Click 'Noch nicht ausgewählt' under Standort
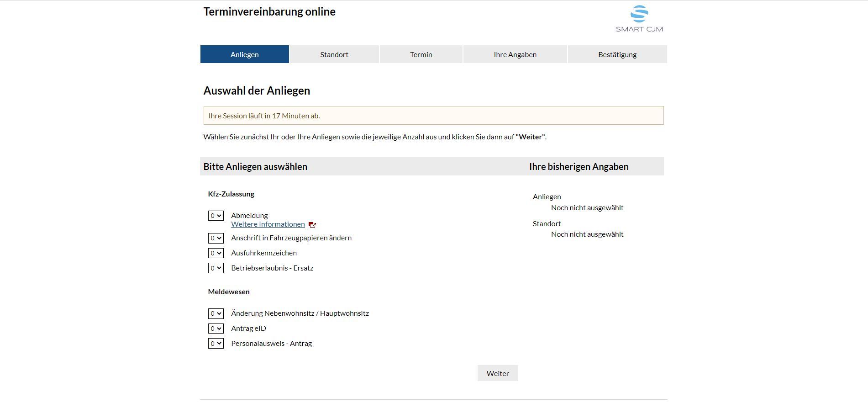868x403 pixels. pos(587,234)
